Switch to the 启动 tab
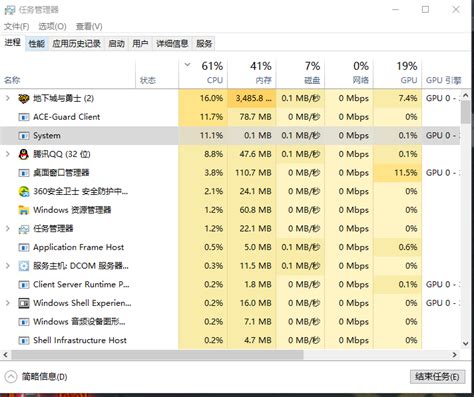This screenshot has height=397, width=474. 116,44
